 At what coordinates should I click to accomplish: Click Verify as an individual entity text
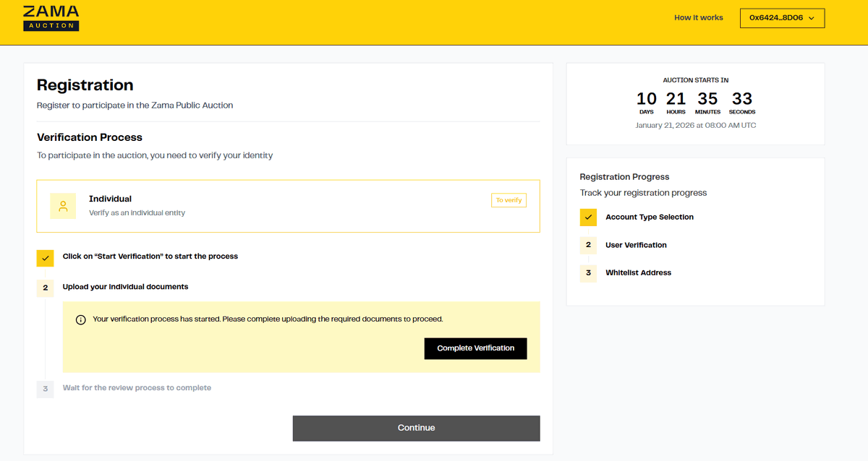[x=137, y=213]
